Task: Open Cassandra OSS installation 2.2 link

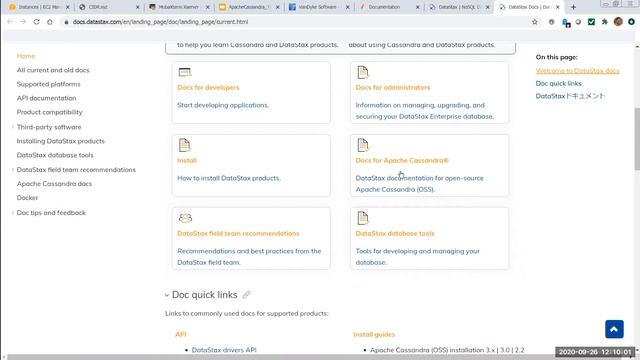Action: 519,350
